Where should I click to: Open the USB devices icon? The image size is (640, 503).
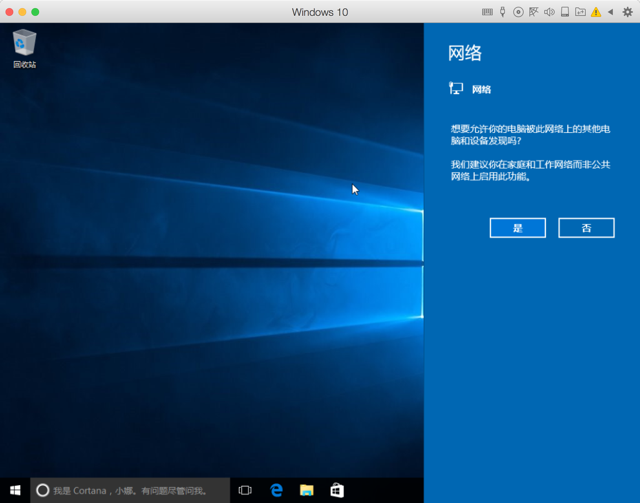(x=502, y=12)
